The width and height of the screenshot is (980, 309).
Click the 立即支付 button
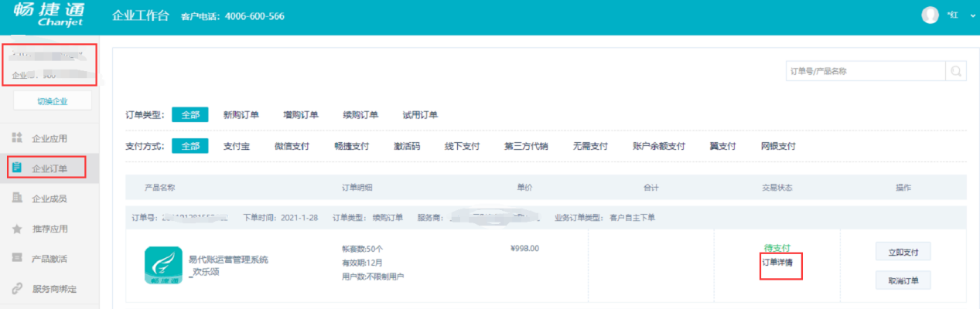point(903,251)
